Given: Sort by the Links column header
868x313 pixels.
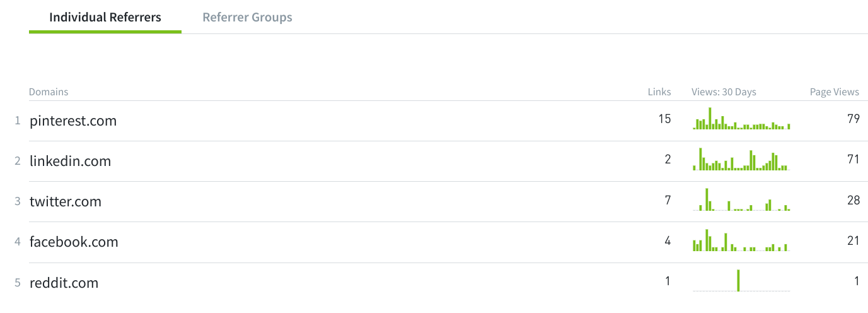Looking at the screenshot, I should point(659,92).
